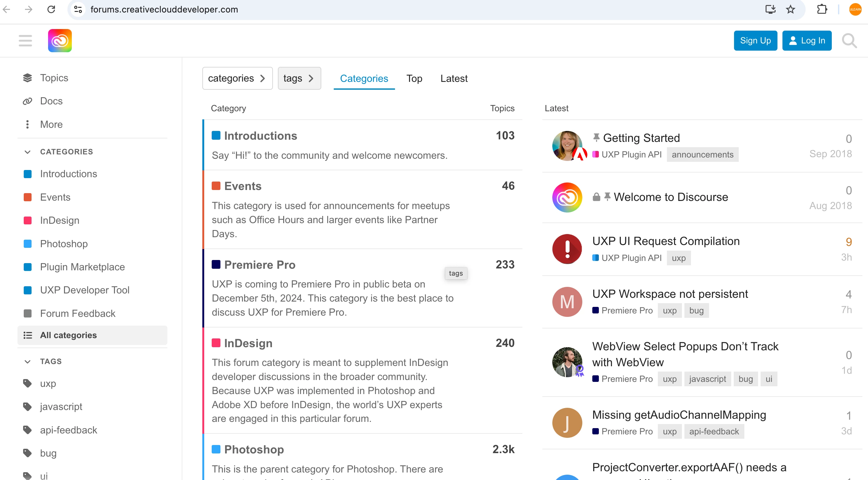
Task: Open topic UXP UI Request Compilation
Action: [666, 241]
